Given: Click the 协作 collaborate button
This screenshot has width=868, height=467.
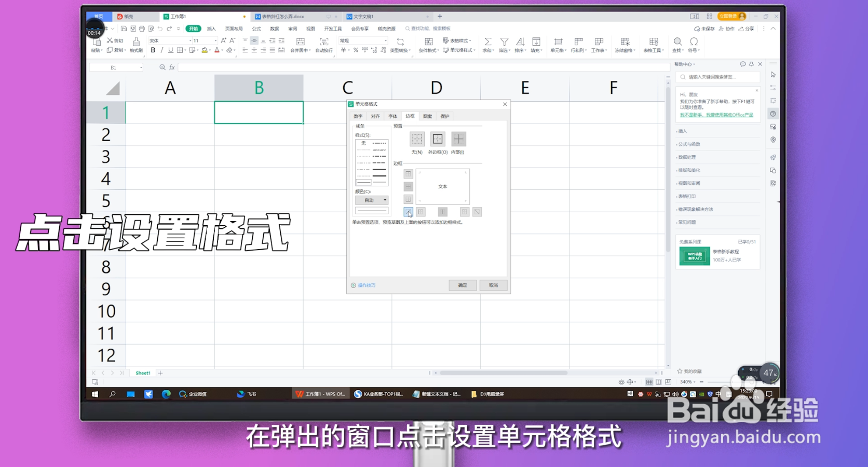Looking at the screenshot, I should tap(727, 29).
